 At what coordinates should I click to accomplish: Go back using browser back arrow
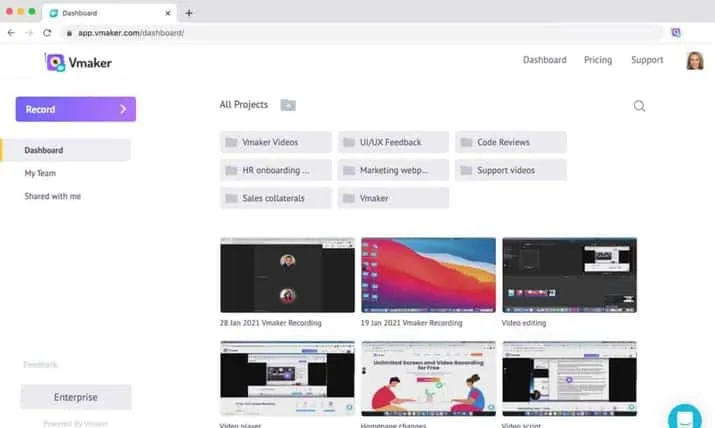[x=11, y=33]
